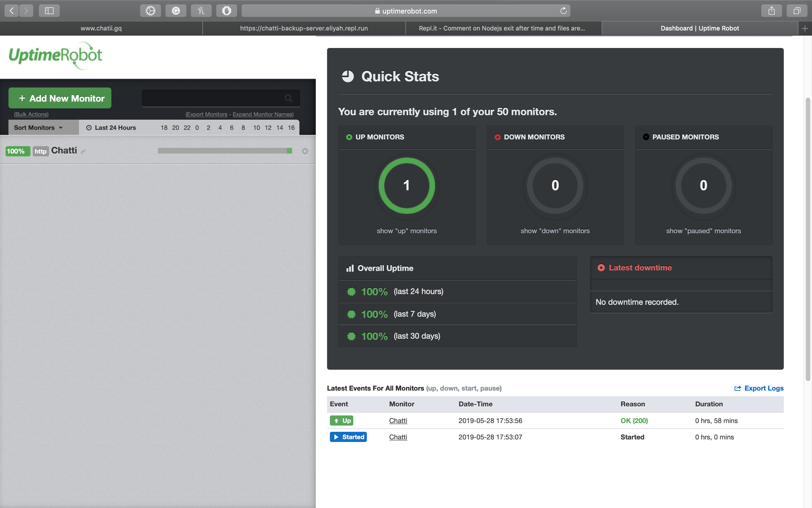
Task: Show all tabs overview button
Action: click(797, 11)
